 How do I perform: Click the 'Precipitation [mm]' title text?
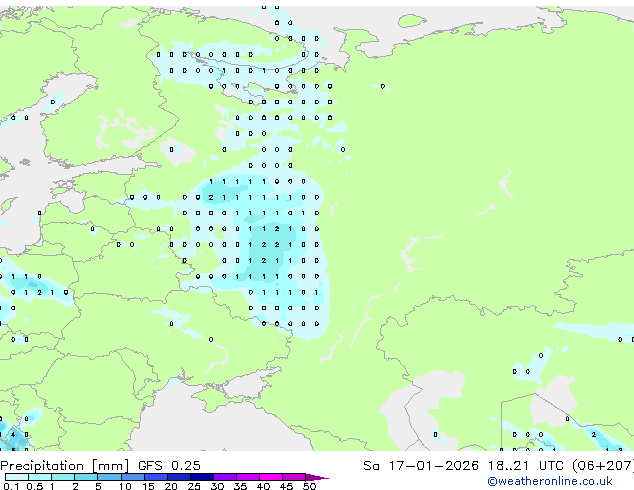point(65,466)
